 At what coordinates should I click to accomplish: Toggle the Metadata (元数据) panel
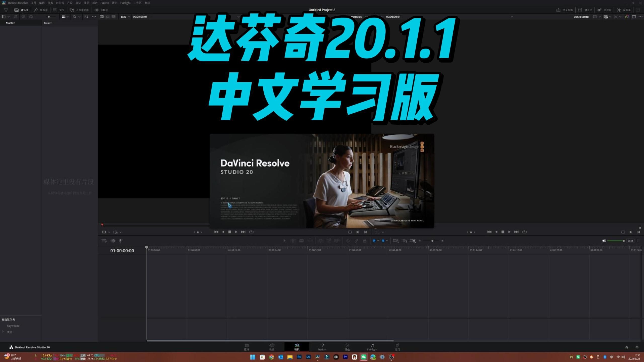(x=604, y=10)
